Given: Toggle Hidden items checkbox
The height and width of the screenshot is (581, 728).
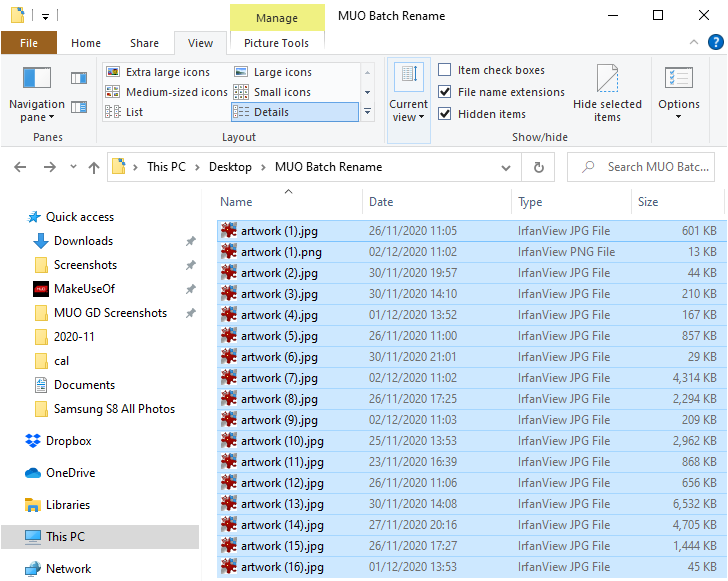Looking at the screenshot, I should pos(445,114).
